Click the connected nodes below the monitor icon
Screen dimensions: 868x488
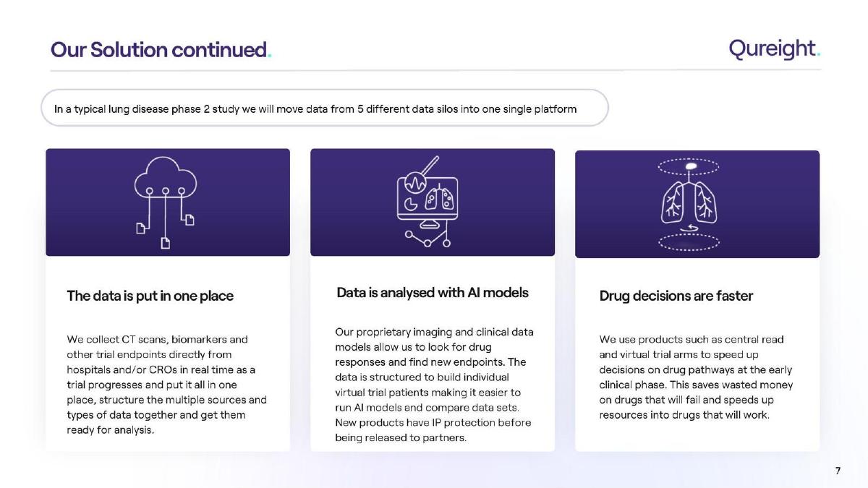[427, 237]
